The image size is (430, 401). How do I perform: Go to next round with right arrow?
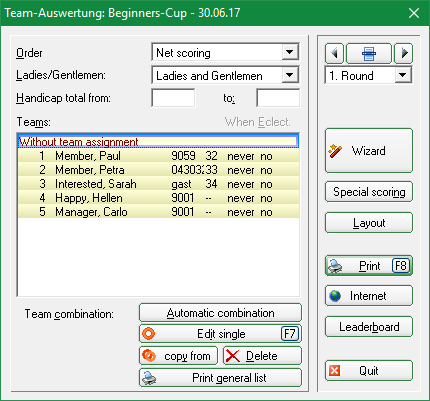click(404, 53)
